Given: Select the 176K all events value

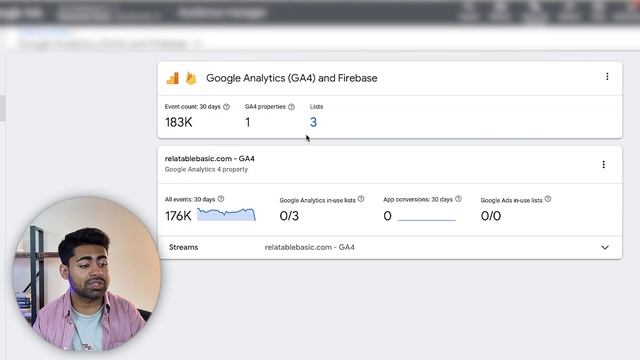Looking at the screenshot, I should click(x=178, y=216).
